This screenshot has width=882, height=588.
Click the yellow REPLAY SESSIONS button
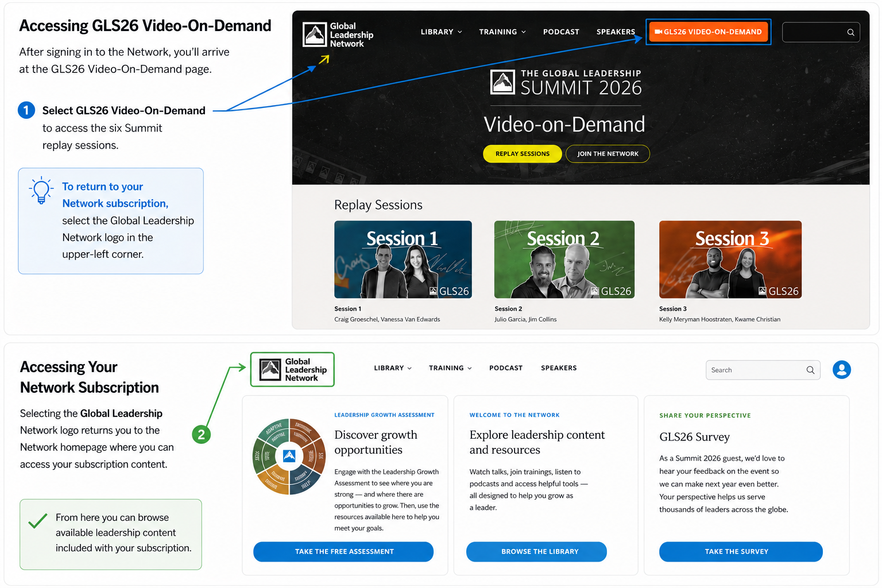(523, 154)
